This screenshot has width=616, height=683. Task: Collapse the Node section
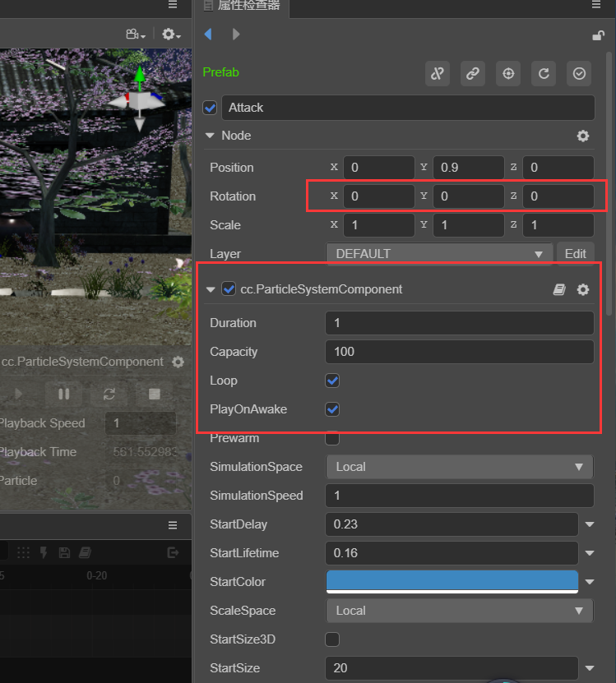(210, 136)
